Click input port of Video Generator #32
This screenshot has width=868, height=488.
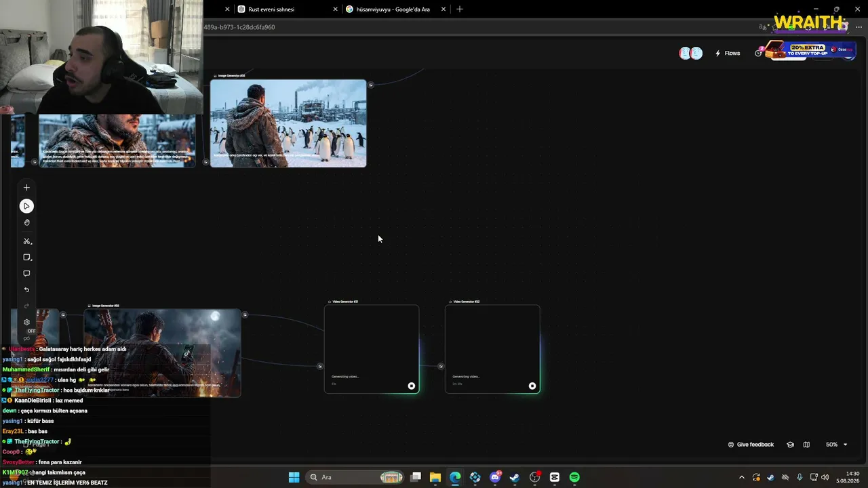coord(441,366)
